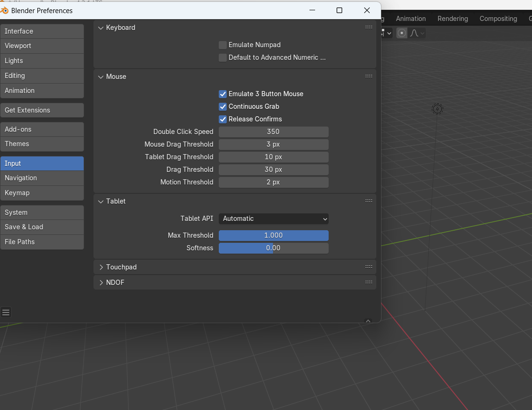Go to Editing preferences
532x410 pixels.
click(42, 76)
